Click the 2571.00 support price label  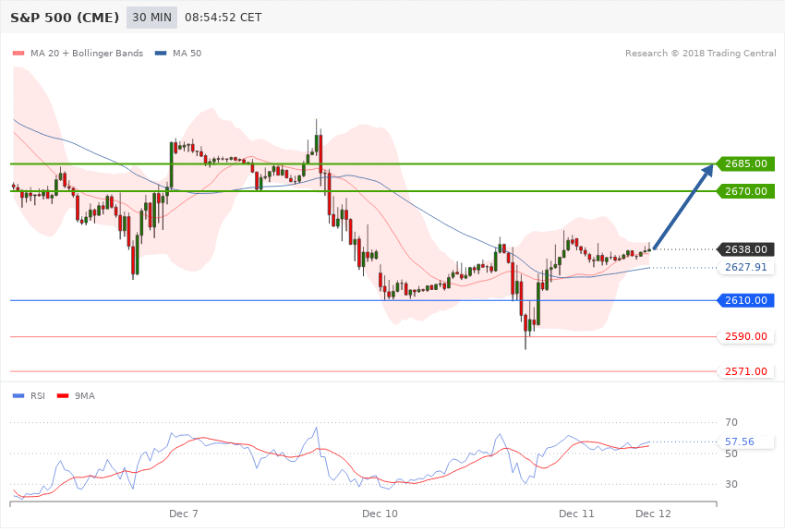coord(745,371)
